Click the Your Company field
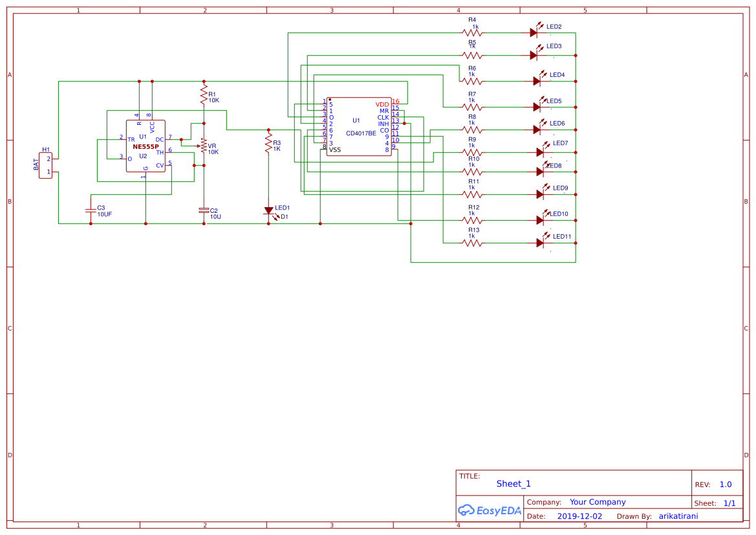The width and height of the screenshot is (756, 535). point(598,502)
